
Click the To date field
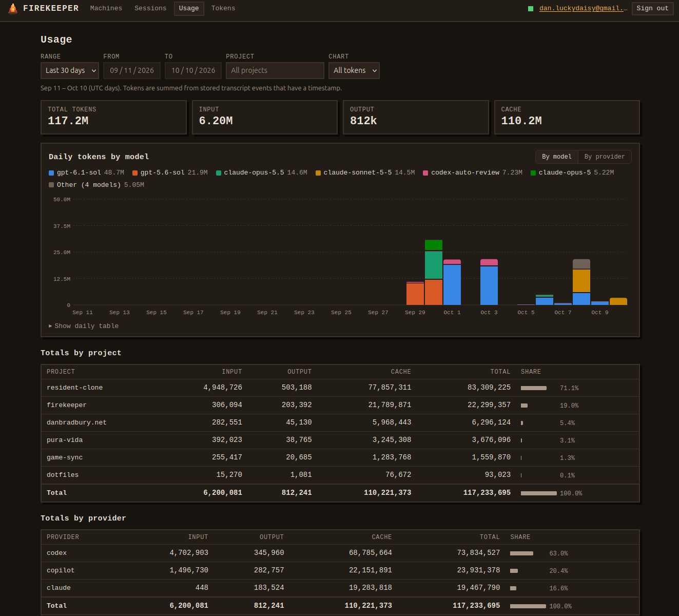(x=193, y=70)
